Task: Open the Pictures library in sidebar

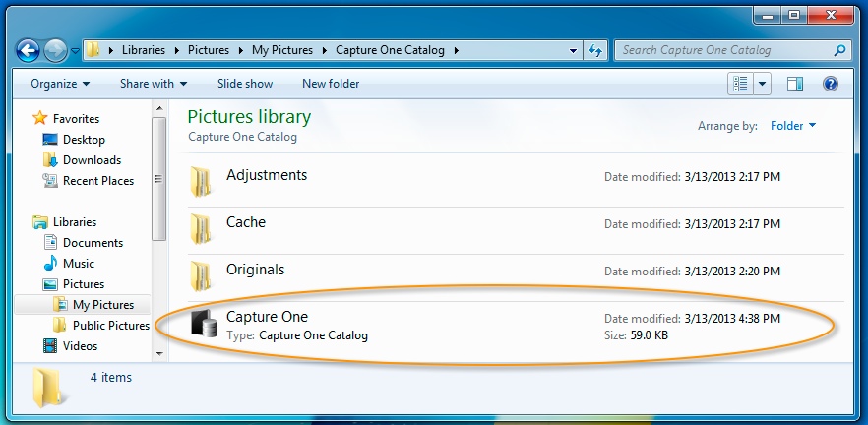Action: click(x=84, y=284)
